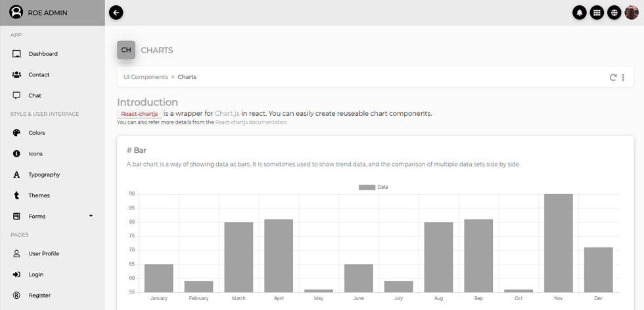Click the Forms calendar icon
Image resolution: width=644 pixels, height=310 pixels.
click(16, 217)
